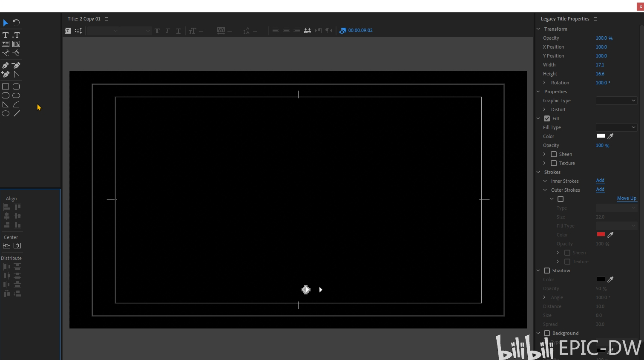Pick fill color with the eyedropper
The width and height of the screenshot is (644, 360).
coord(610,136)
